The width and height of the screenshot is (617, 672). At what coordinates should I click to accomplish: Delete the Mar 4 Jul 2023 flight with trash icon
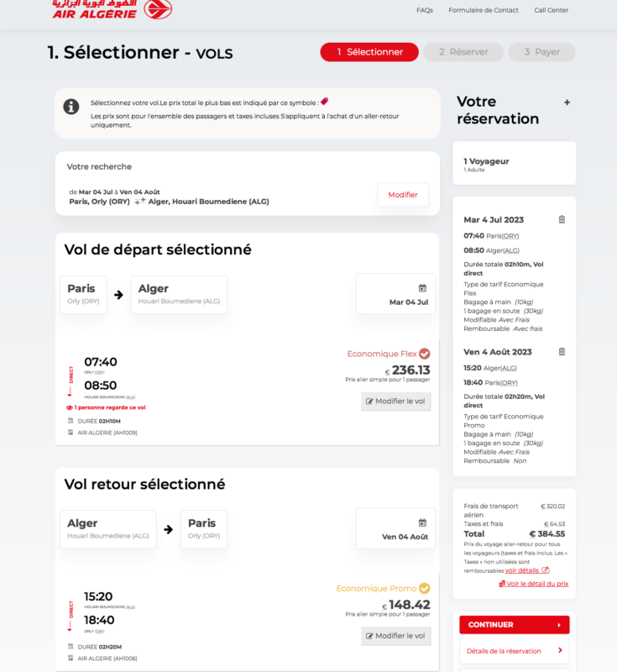[562, 219]
